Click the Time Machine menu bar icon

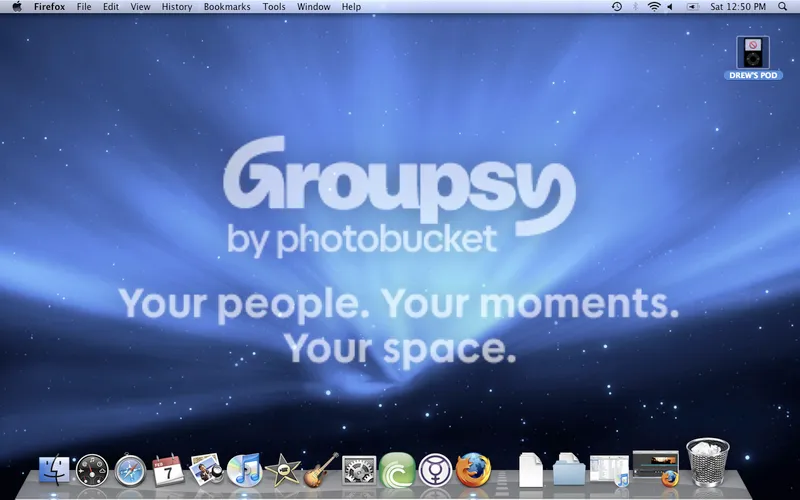click(617, 7)
